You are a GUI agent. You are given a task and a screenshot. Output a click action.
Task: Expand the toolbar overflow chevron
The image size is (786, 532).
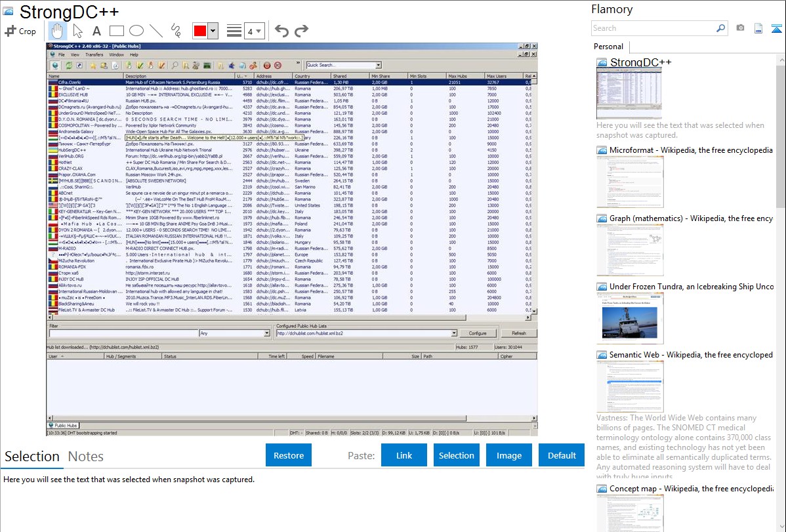pyautogui.click(x=299, y=63)
